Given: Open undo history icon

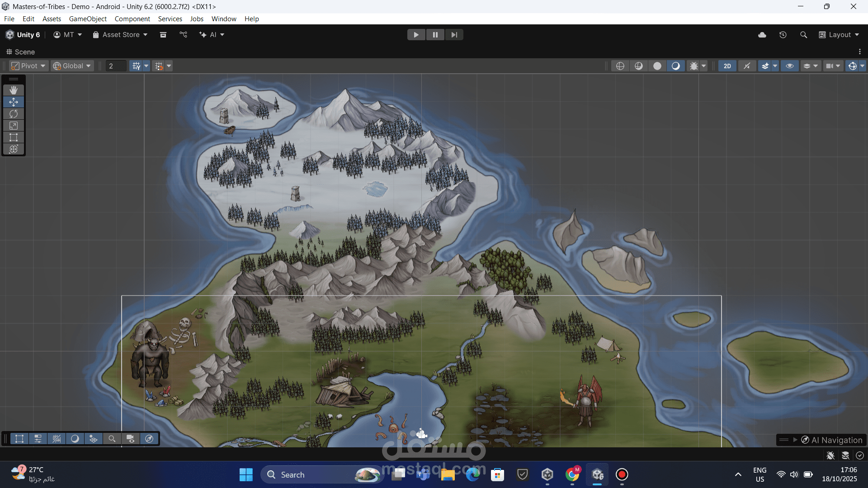Looking at the screenshot, I should 783,35.
